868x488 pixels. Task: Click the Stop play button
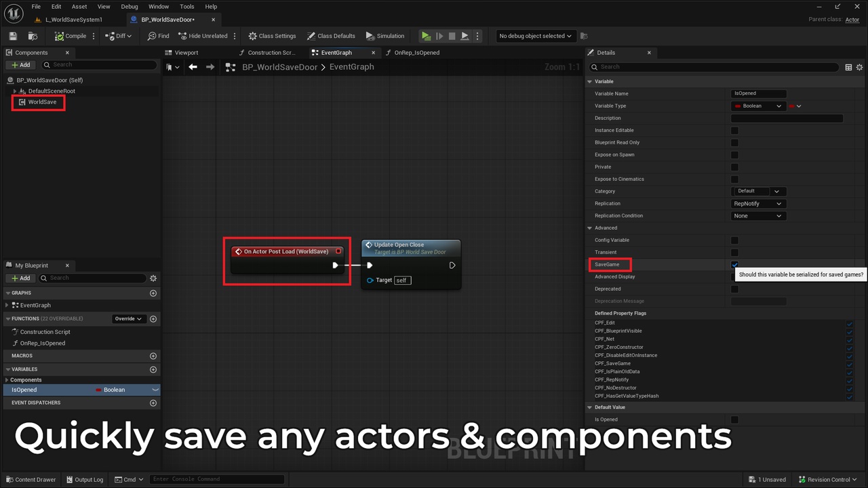click(452, 36)
